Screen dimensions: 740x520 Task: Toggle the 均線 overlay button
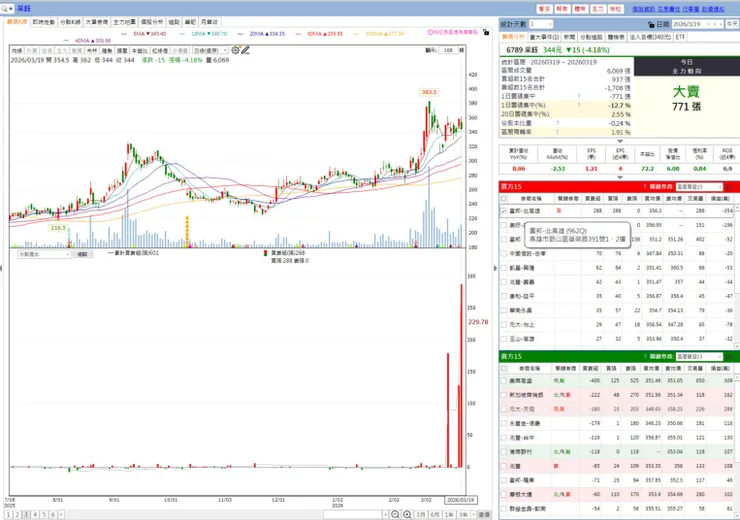[x=17, y=50]
